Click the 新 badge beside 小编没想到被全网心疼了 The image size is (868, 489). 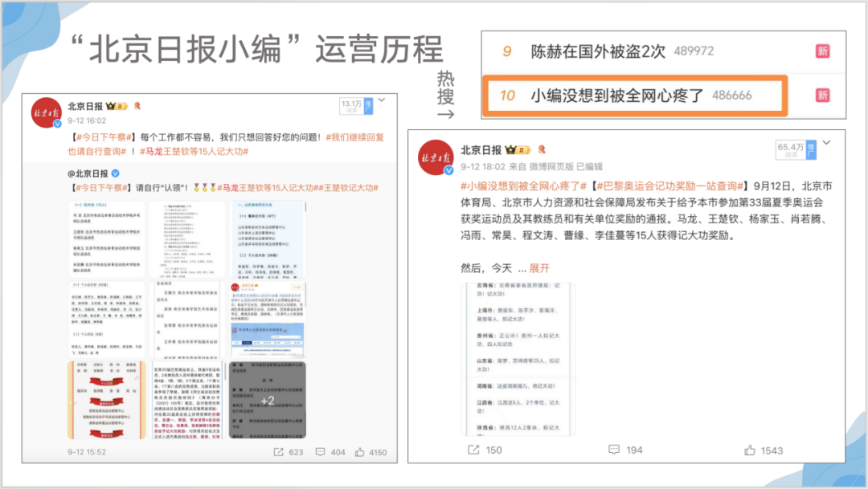[x=823, y=95]
